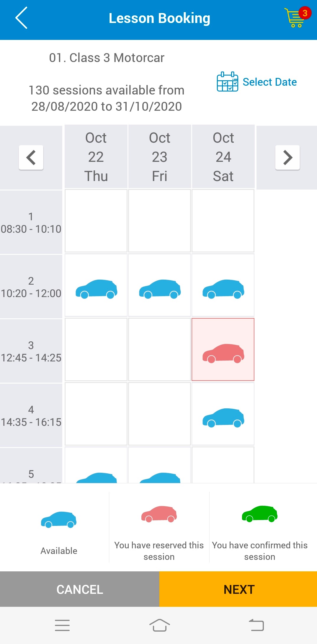Tap the back arrow in the header
The width and height of the screenshot is (317, 644).
pos(22,18)
